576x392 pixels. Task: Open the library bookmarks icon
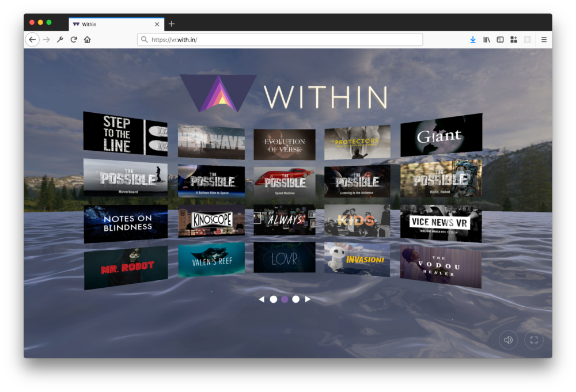[486, 40]
